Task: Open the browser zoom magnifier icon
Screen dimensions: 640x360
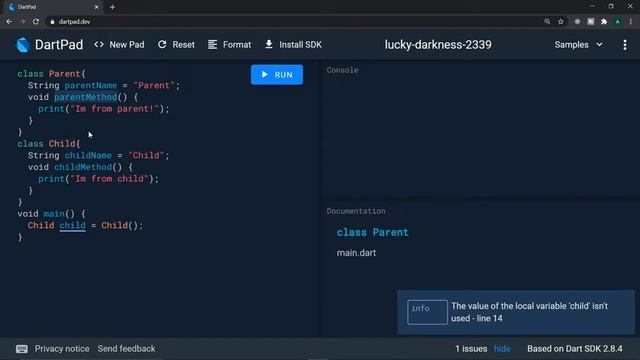Action: click(547, 22)
